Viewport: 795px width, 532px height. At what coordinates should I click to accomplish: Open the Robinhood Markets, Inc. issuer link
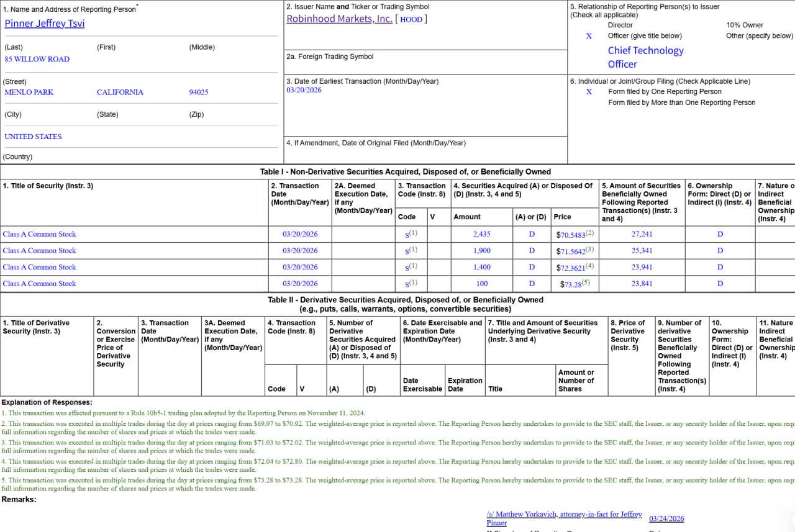coord(339,19)
